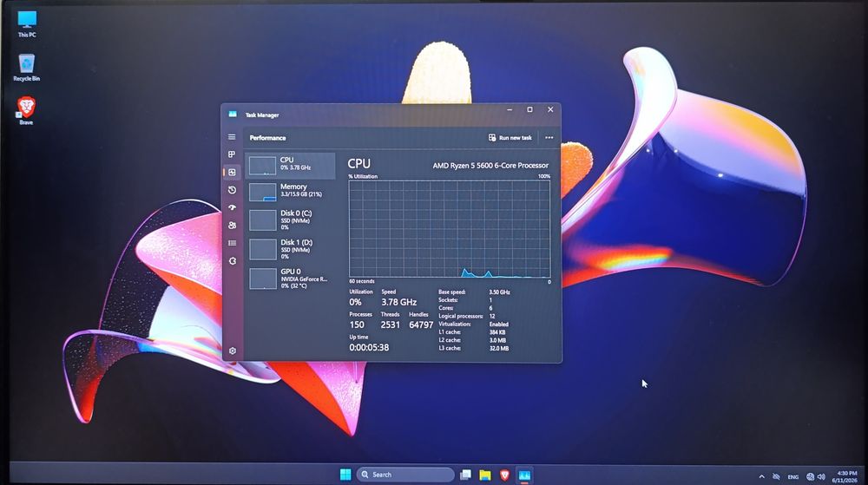Click the Base speed 3.50 GHz value
868x485 pixels.
click(x=499, y=292)
